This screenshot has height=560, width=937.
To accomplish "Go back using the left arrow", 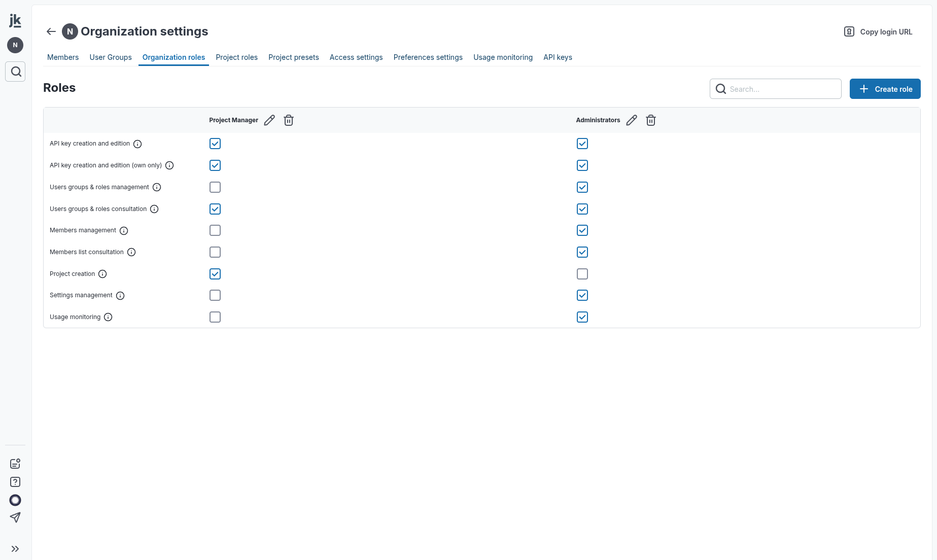I will 51,31.
